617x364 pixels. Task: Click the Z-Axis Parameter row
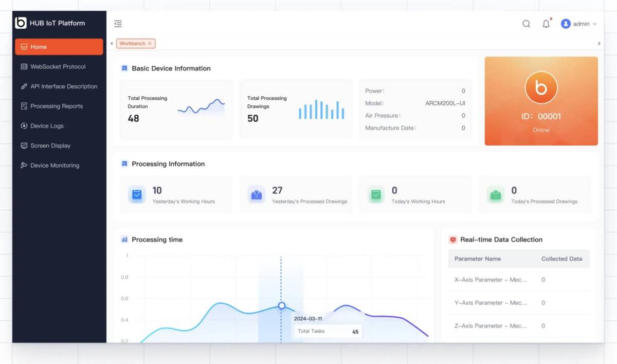(519, 326)
